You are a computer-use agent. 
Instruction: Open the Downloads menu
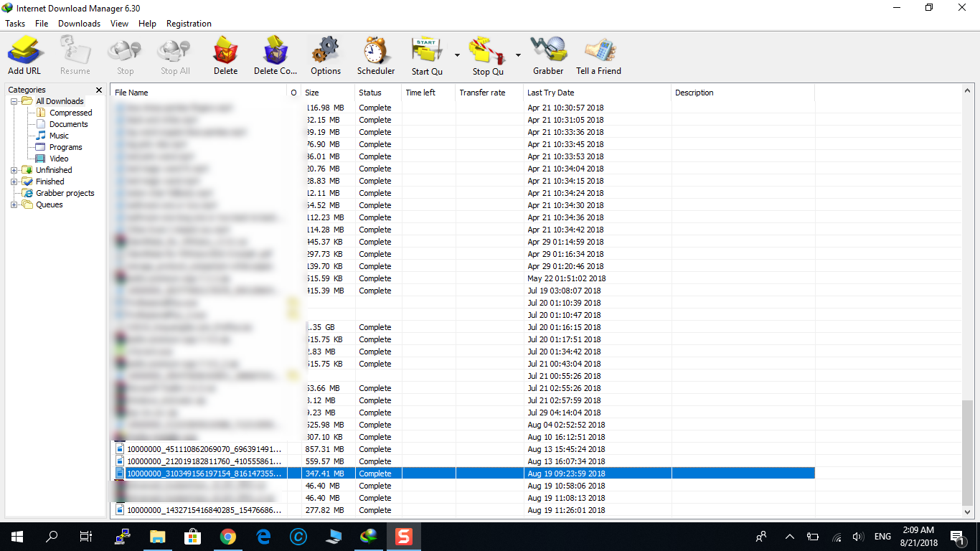(x=79, y=24)
